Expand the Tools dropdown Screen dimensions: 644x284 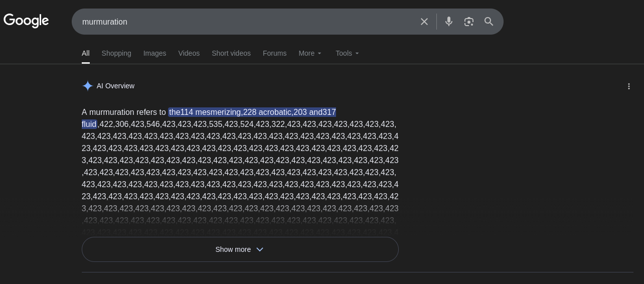pos(348,53)
